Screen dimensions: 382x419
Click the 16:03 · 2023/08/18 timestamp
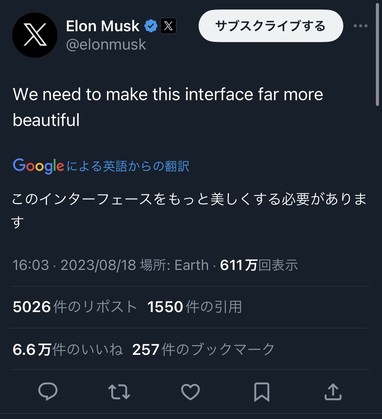point(74,265)
